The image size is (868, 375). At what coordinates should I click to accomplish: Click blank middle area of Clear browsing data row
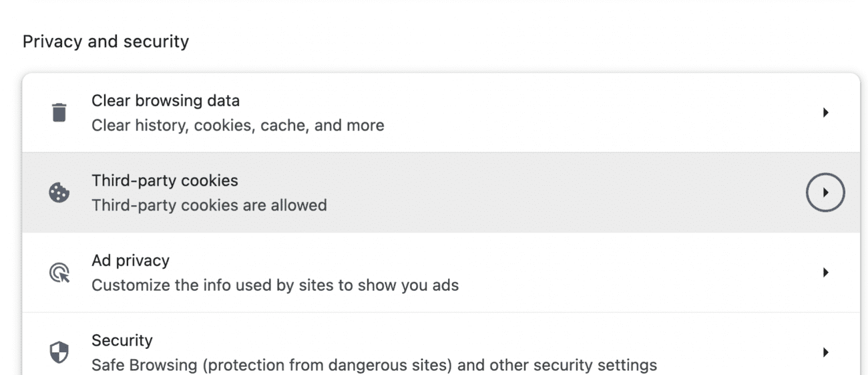pos(568,112)
